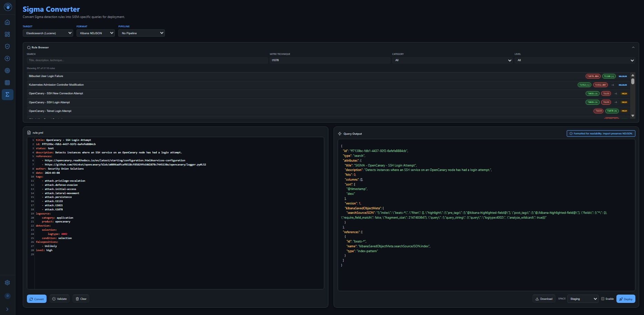The width and height of the screenshot is (644, 315).
Task: Open the Target dropdown Elasticsearch (Lucene)
Action: point(48,33)
